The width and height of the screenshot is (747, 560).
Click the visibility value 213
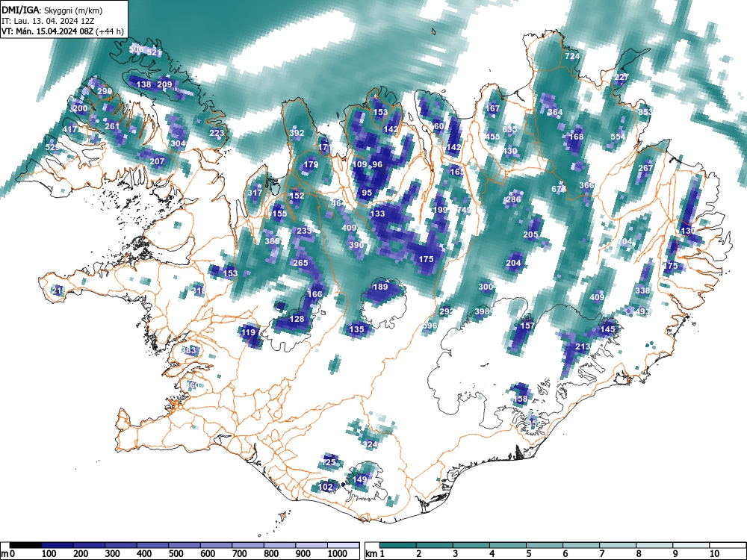[x=583, y=346]
